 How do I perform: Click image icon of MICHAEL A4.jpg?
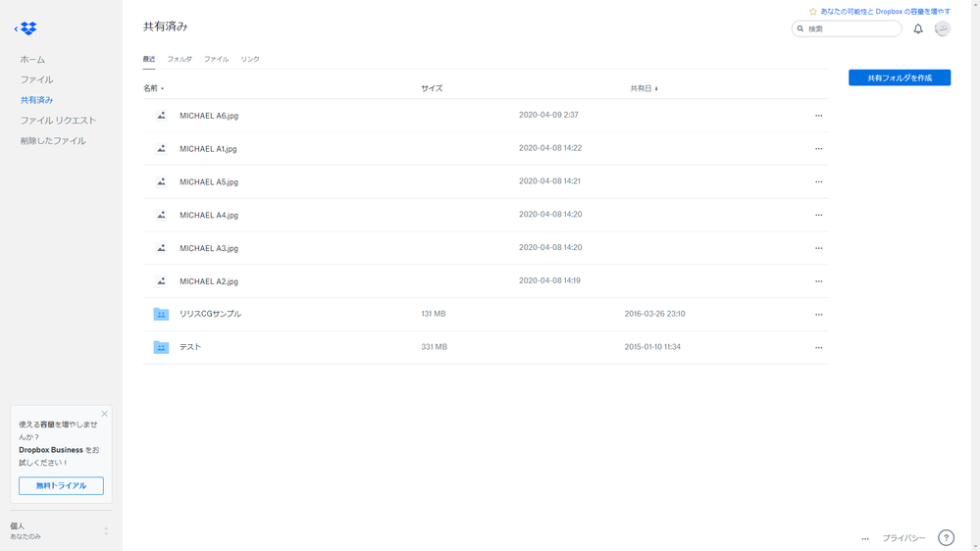pyautogui.click(x=161, y=215)
